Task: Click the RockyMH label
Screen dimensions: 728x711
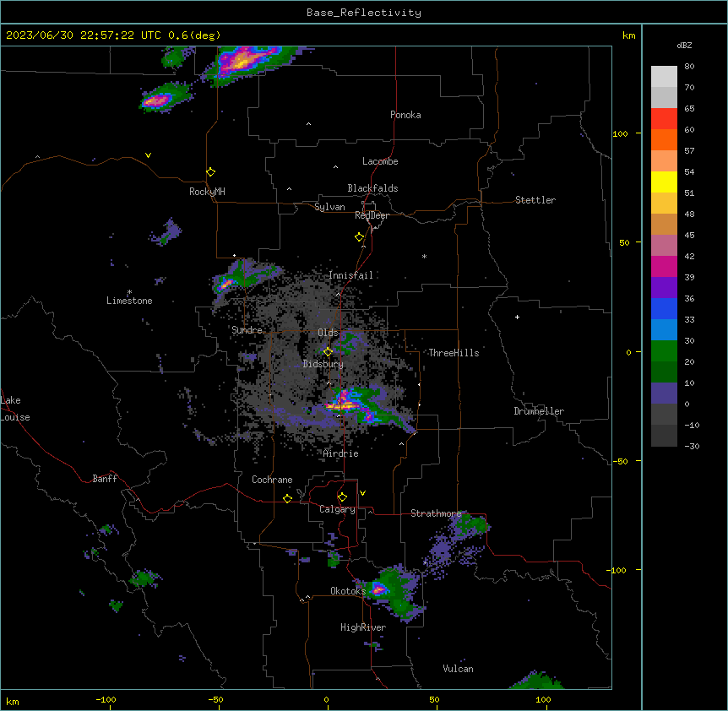Action: click(207, 192)
